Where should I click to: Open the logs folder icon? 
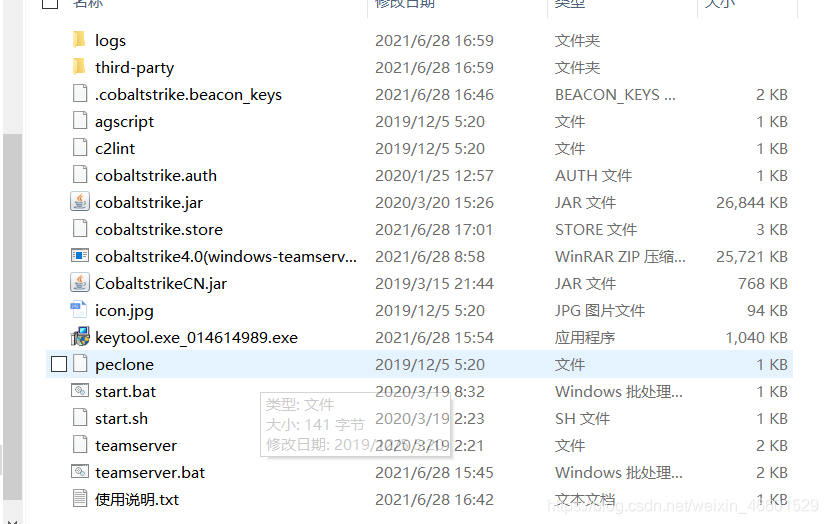click(x=79, y=40)
